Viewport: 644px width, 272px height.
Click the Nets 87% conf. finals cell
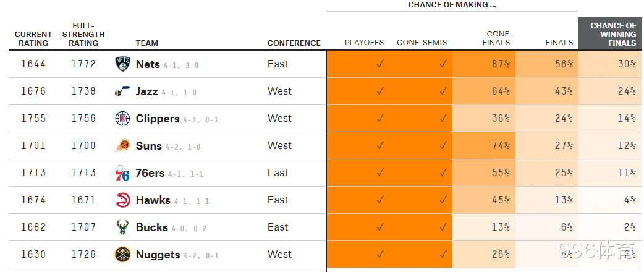(x=484, y=64)
